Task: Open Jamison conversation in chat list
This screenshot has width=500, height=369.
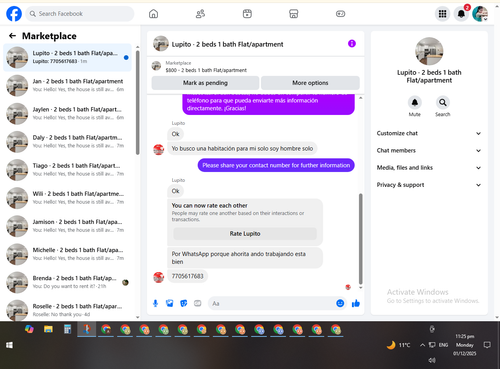Action: click(x=67, y=226)
